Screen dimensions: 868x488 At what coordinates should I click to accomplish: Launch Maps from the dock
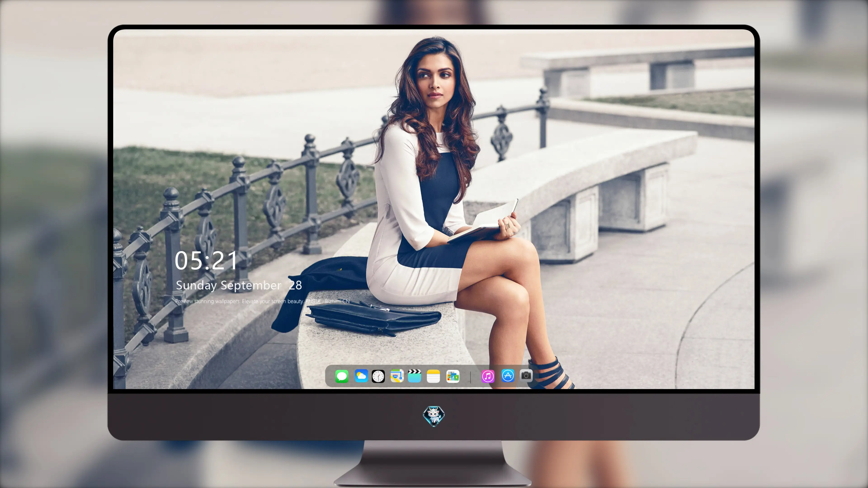(x=397, y=376)
